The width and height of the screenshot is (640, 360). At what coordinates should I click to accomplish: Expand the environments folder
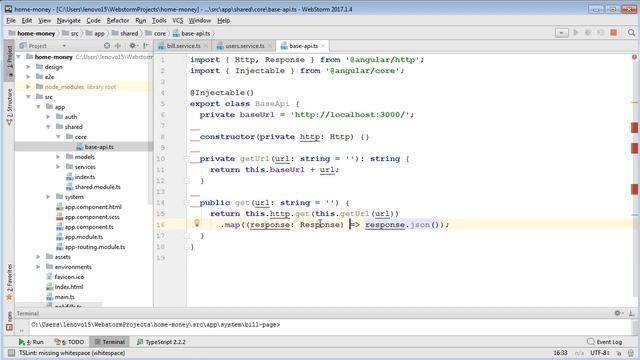pos(38,267)
